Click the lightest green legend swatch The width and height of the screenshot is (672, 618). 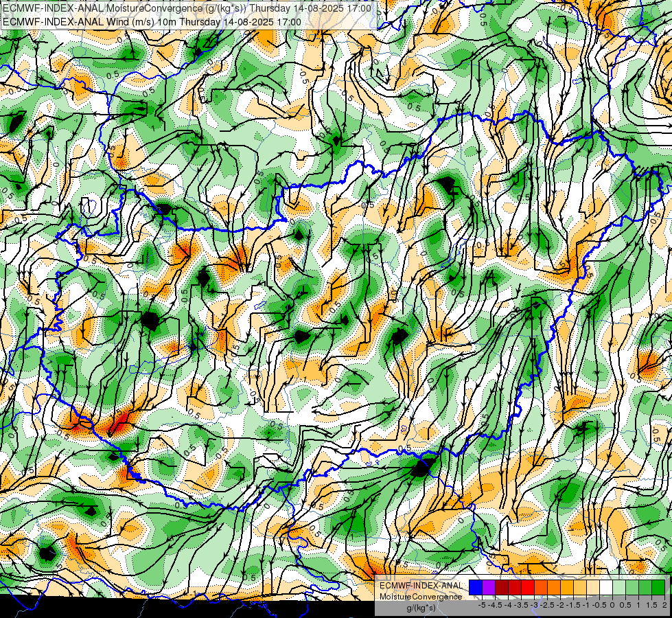click(x=619, y=588)
